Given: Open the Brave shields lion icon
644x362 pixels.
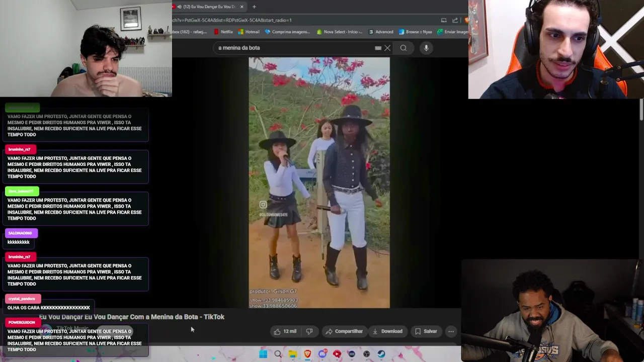Looking at the screenshot, I should 466,20.
